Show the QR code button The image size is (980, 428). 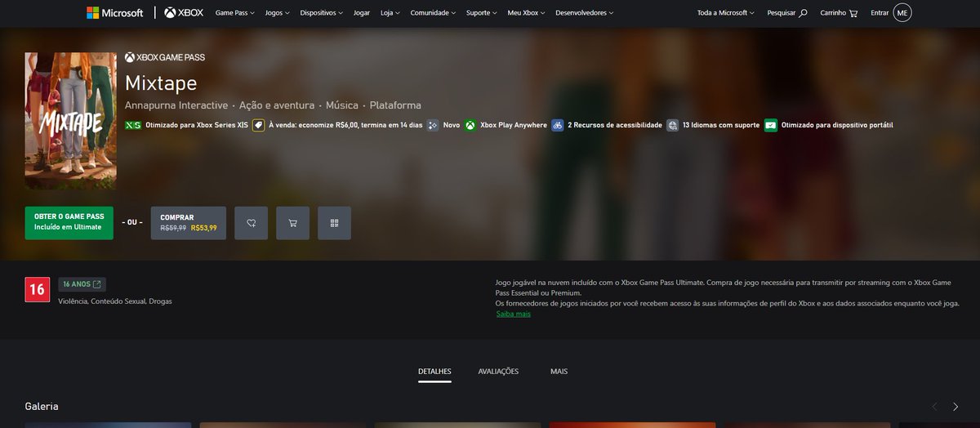[334, 223]
